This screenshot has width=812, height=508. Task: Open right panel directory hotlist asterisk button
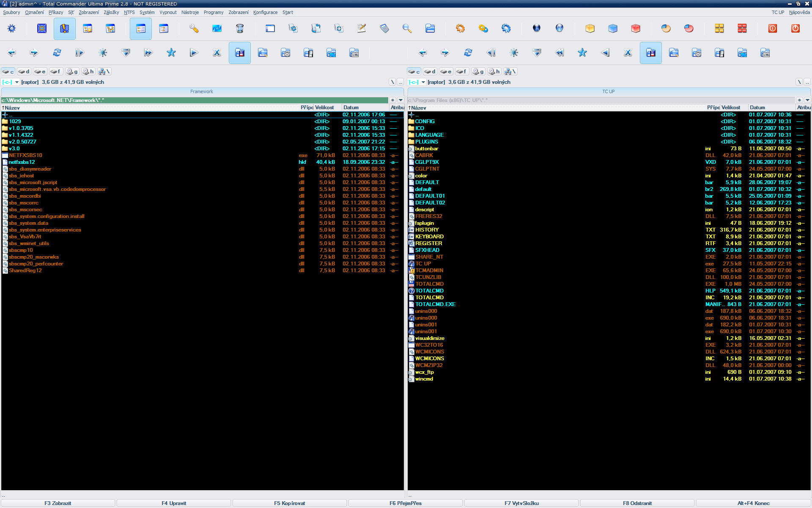[x=799, y=100]
